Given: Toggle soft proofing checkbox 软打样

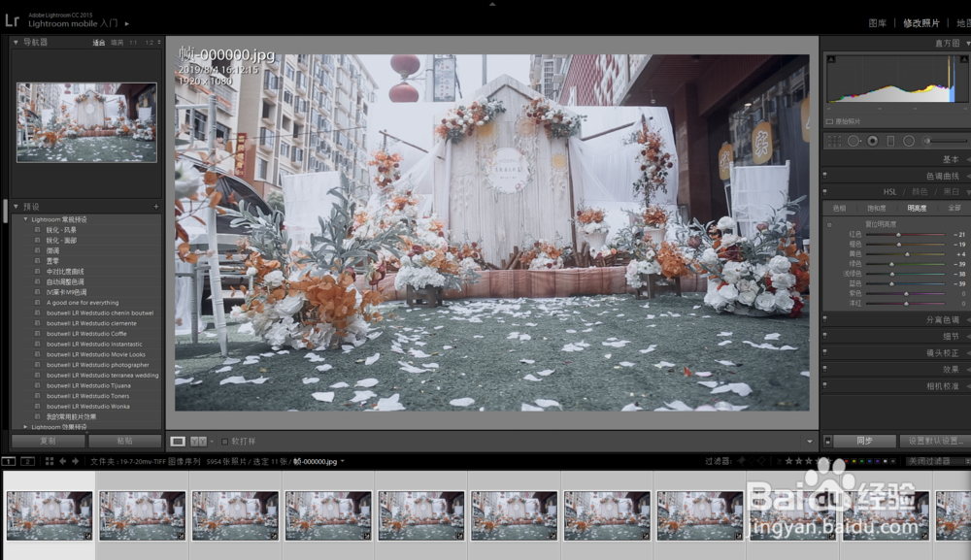Looking at the screenshot, I should coord(225,442).
